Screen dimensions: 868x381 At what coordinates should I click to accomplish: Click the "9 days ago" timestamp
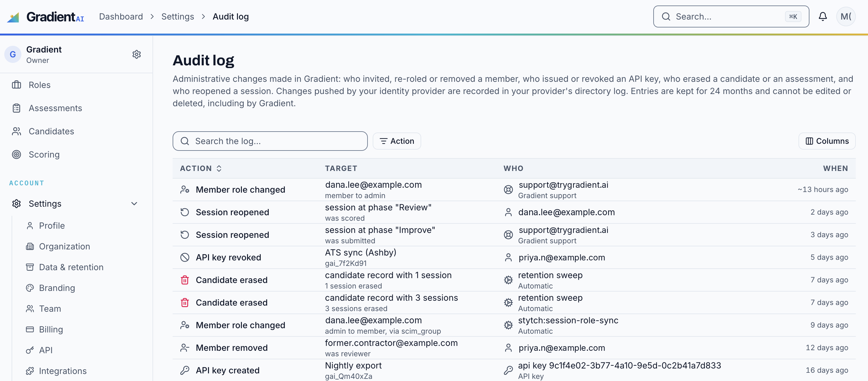click(829, 325)
